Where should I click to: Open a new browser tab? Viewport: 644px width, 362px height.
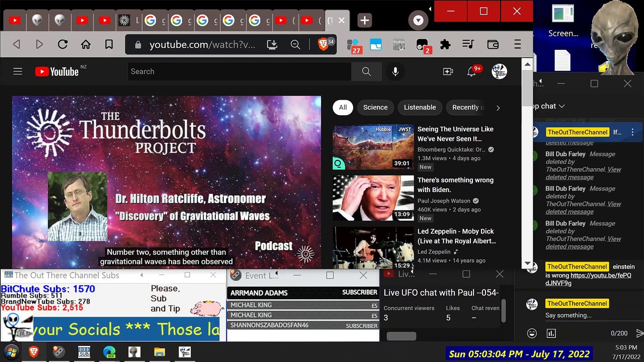click(x=365, y=21)
